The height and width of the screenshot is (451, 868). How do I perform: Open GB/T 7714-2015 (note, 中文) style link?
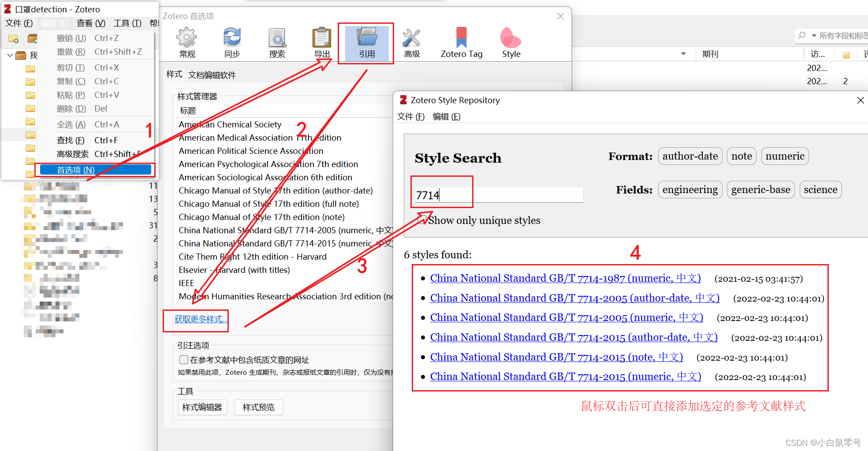coord(556,357)
